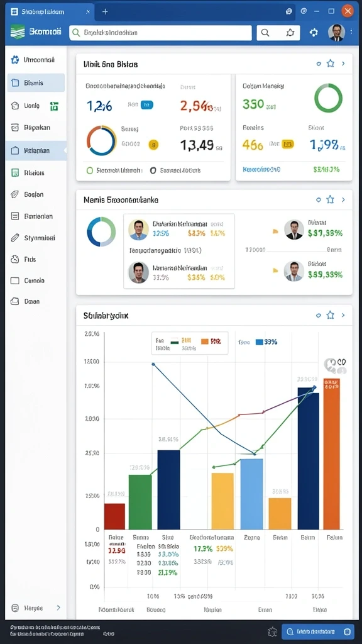Open Uonlg in the sidebar
362x644 pixels.
pos(31,106)
